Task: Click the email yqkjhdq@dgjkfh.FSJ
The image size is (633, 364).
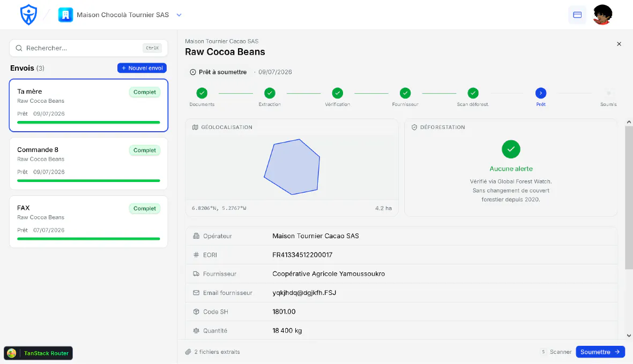Action: pos(304,293)
